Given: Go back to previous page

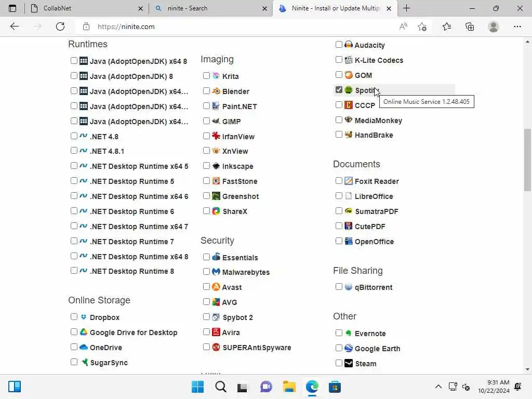Looking at the screenshot, I should (x=14, y=26).
